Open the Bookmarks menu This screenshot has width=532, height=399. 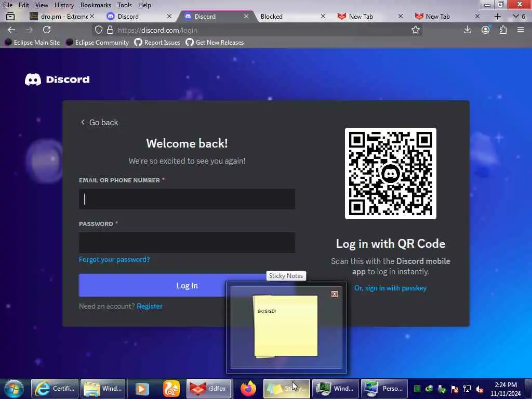coord(96,5)
